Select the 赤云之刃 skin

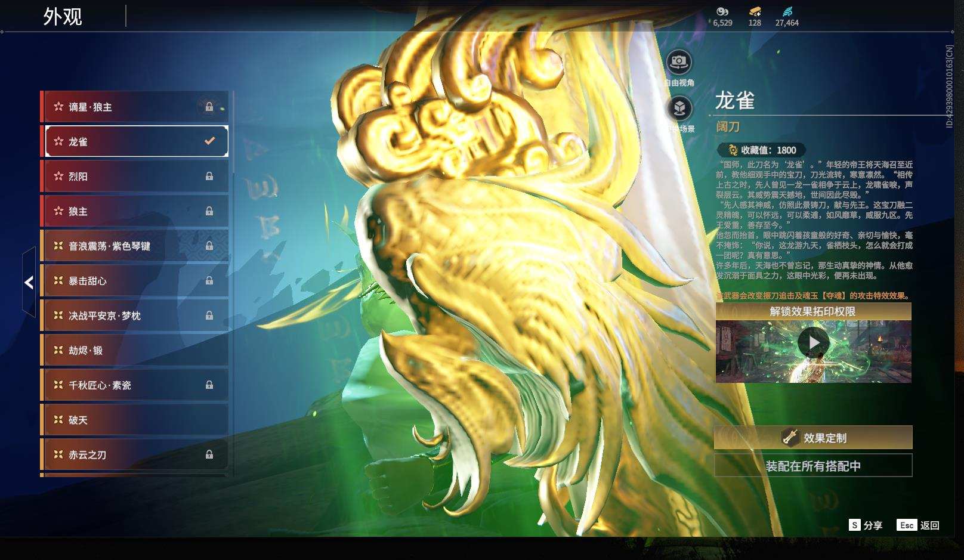[x=135, y=454]
